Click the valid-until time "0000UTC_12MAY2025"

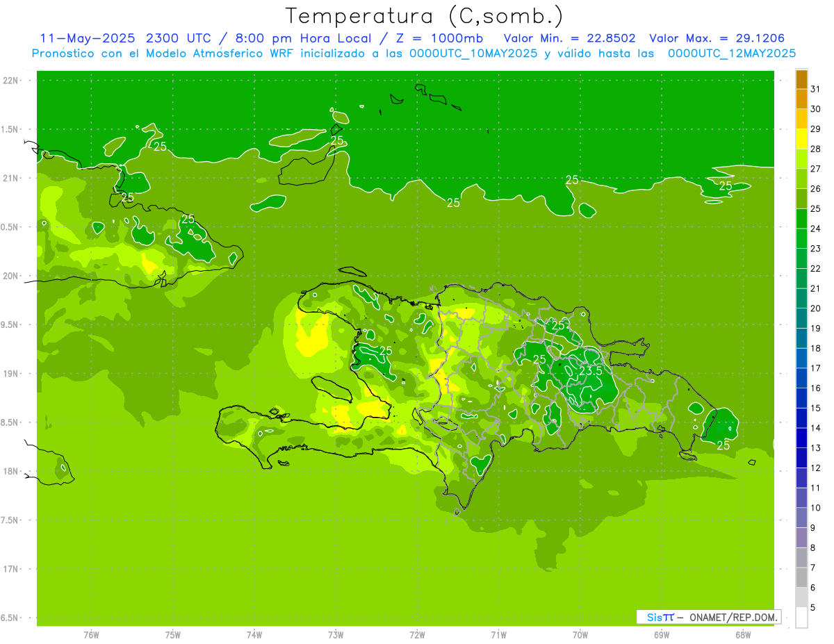(x=732, y=53)
